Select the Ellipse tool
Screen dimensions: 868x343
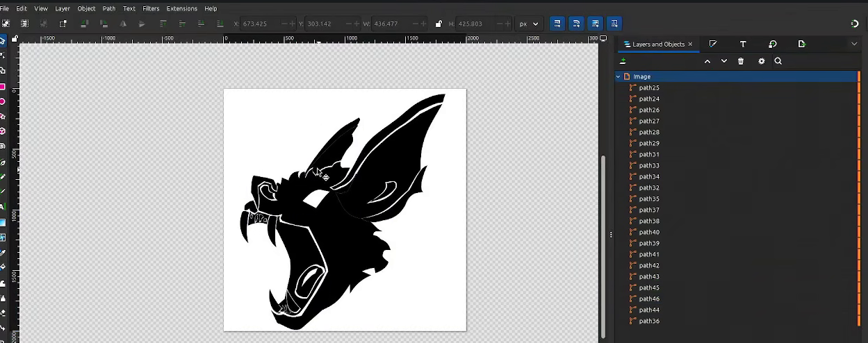coord(3,101)
